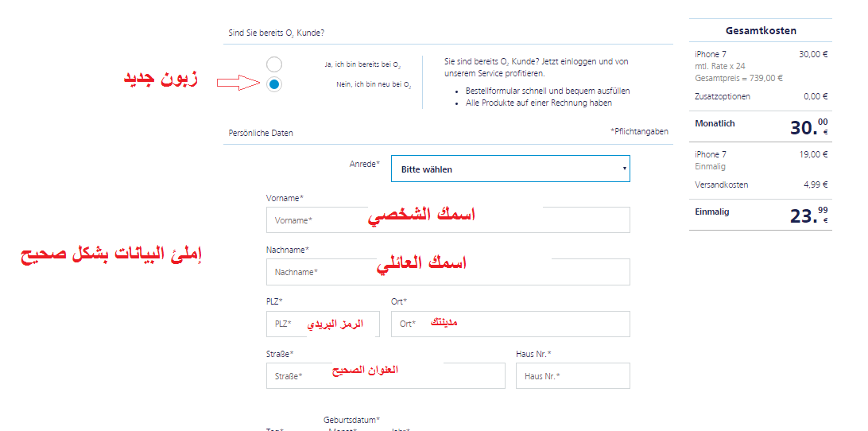Select the "Nein, ich bin neu bei O2" radio button
This screenshot has width=868, height=431.
[x=274, y=85]
